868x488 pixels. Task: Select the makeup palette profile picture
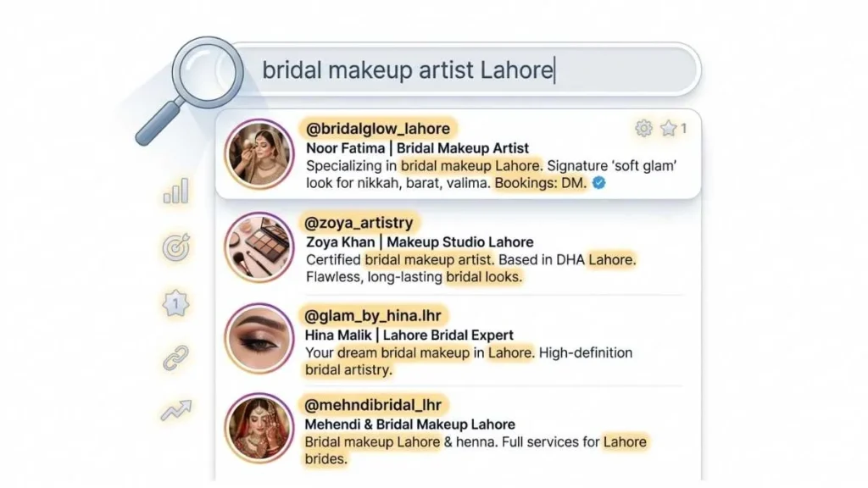click(259, 247)
